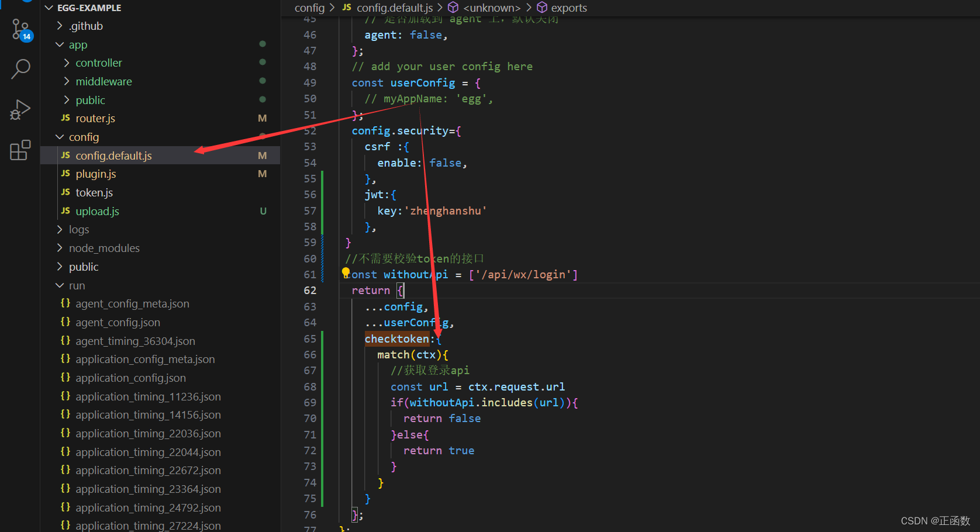Click 'enable: false,' on line 54
Image resolution: width=980 pixels, height=532 pixels.
pos(422,163)
